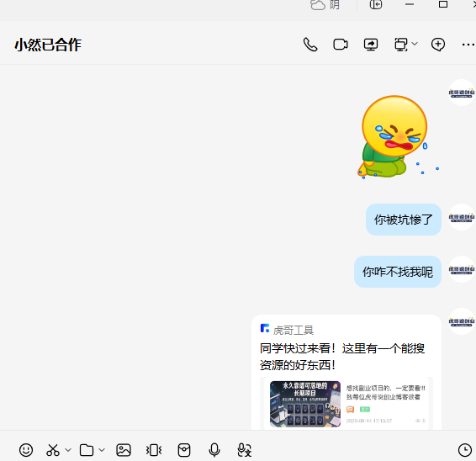
Task: Click the message "你咋不找我呢"
Action: (398, 272)
